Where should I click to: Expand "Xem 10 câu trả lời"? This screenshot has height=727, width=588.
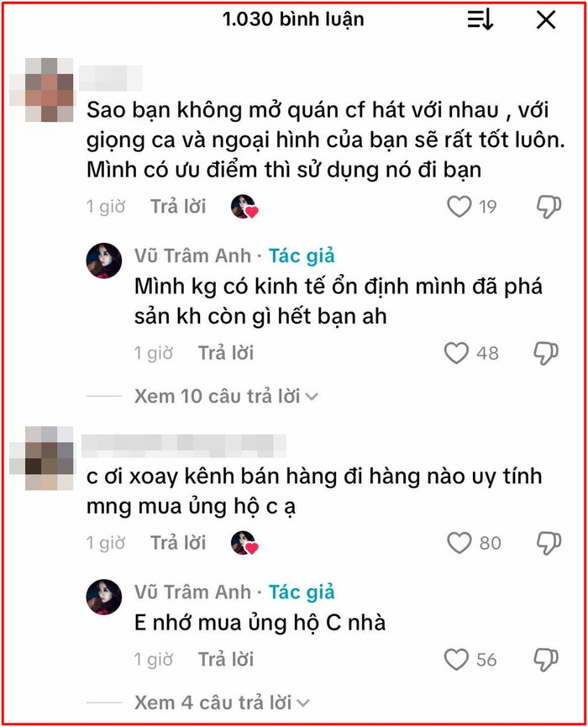218,397
